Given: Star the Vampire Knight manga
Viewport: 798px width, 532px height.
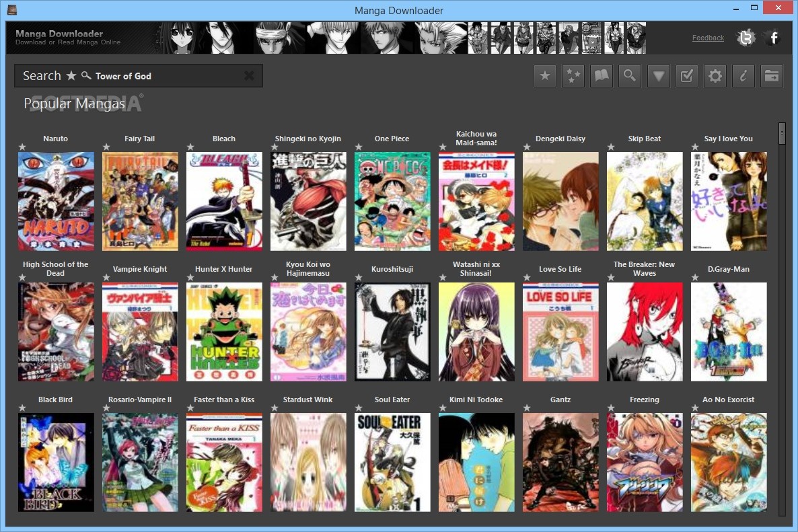Looking at the screenshot, I should tap(106, 278).
